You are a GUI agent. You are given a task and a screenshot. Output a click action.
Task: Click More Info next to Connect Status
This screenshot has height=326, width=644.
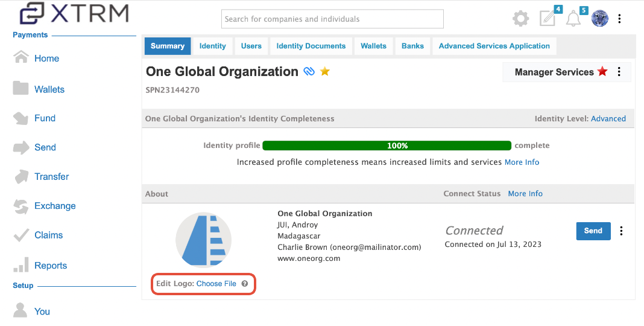(x=525, y=194)
